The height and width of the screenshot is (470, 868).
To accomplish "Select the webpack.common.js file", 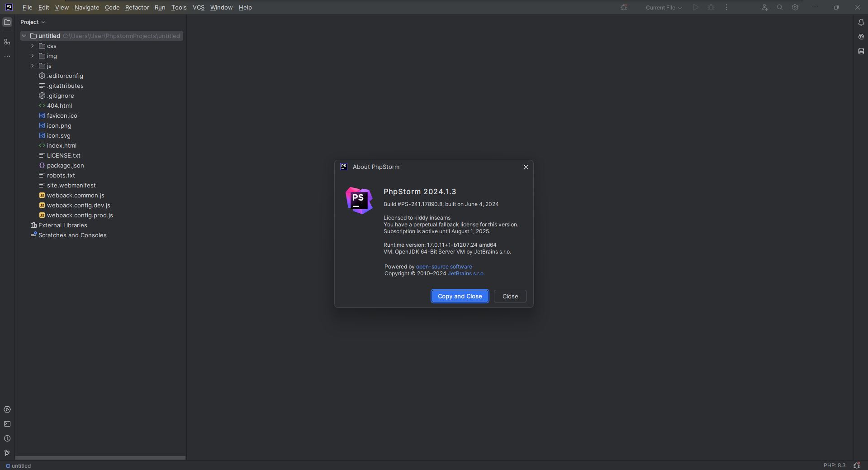I will pos(76,195).
